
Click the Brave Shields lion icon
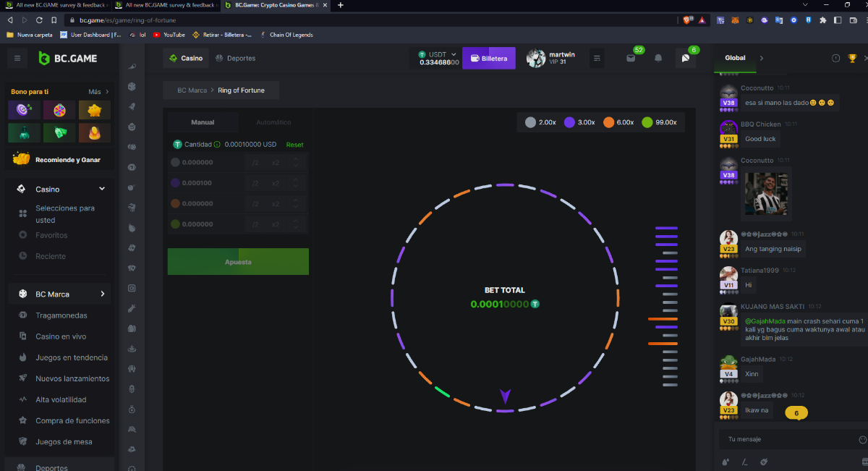point(686,20)
